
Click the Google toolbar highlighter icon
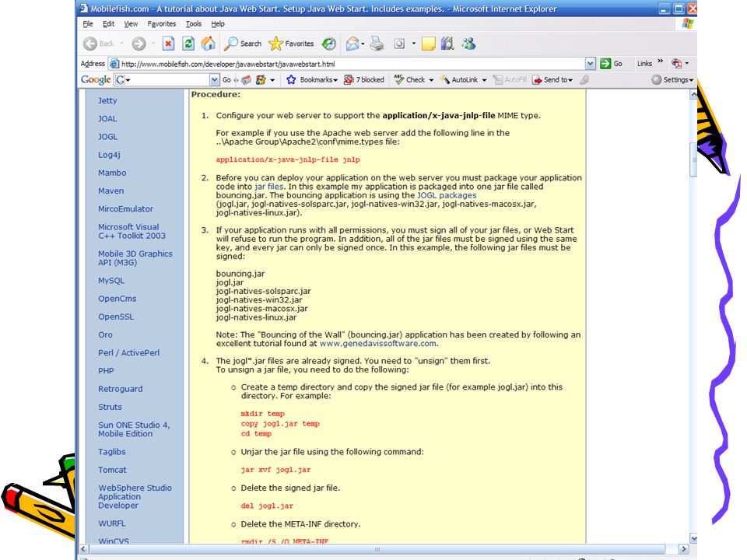click(x=584, y=79)
